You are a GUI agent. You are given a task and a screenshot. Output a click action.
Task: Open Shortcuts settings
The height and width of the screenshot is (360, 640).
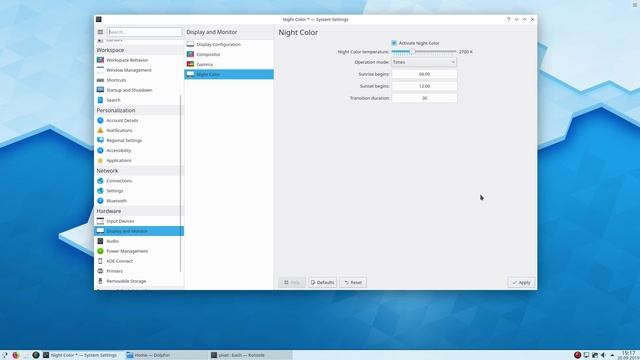click(139, 80)
